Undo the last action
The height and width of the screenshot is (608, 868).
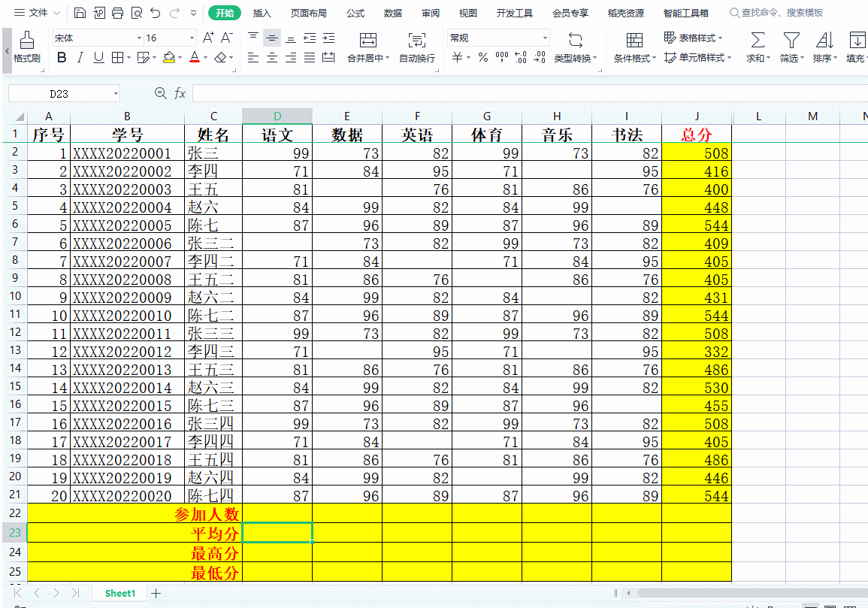click(x=156, y=13)
